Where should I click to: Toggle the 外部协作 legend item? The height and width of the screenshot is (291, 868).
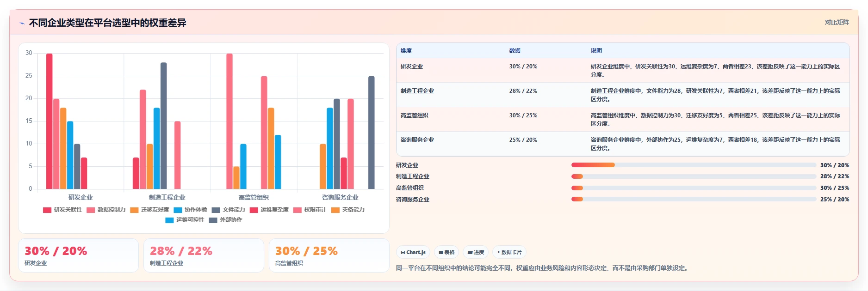pos(225,220)
